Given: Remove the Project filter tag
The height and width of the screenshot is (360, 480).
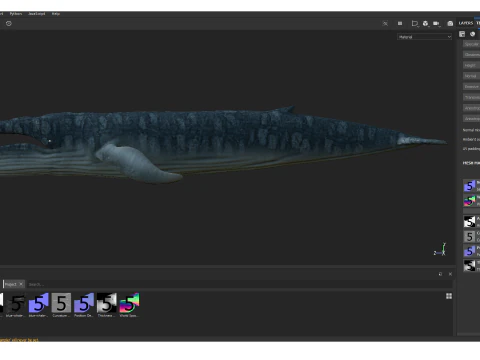Looking at the screenshot, I should tap(21, 284).
